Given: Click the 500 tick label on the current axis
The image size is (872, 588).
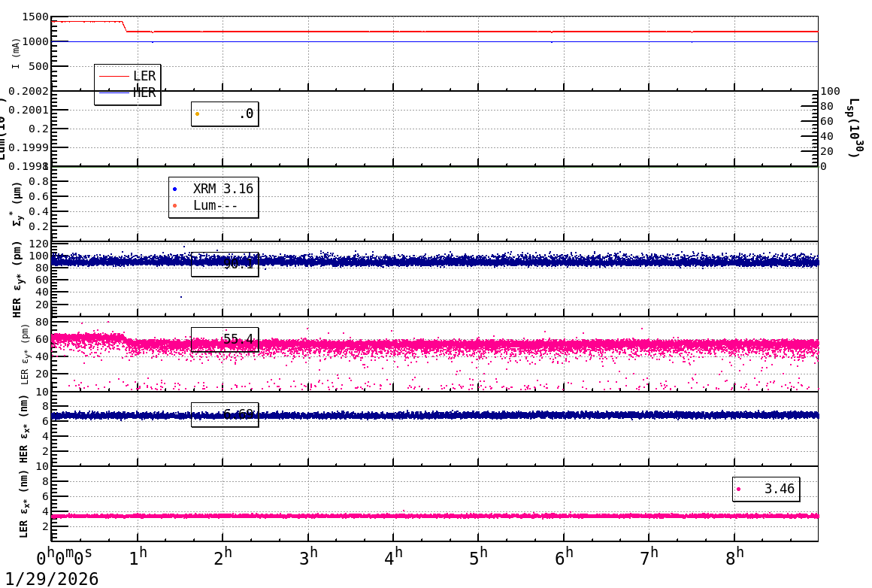Looking at the screenshot, I should [38, 67].
